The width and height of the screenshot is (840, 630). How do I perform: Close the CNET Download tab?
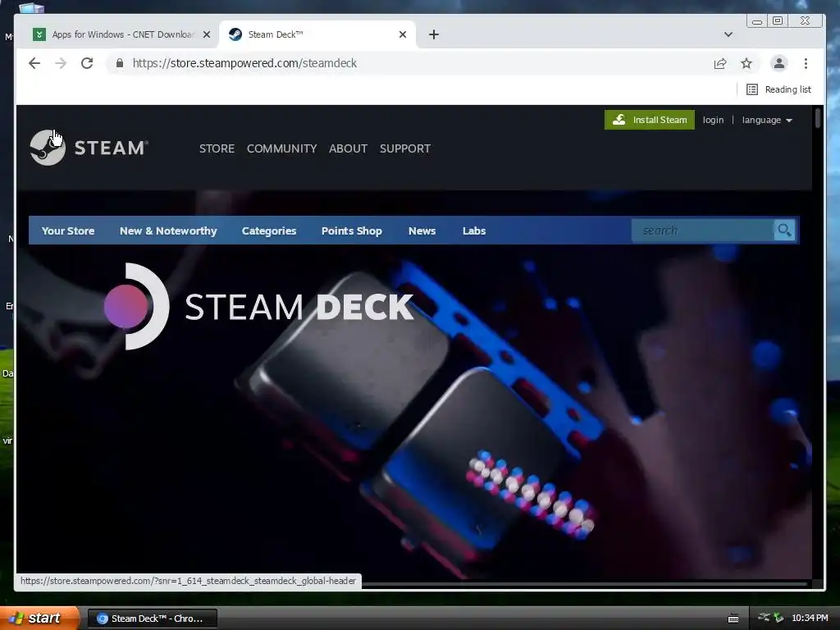pyautogui.click(x=207, y=34)
